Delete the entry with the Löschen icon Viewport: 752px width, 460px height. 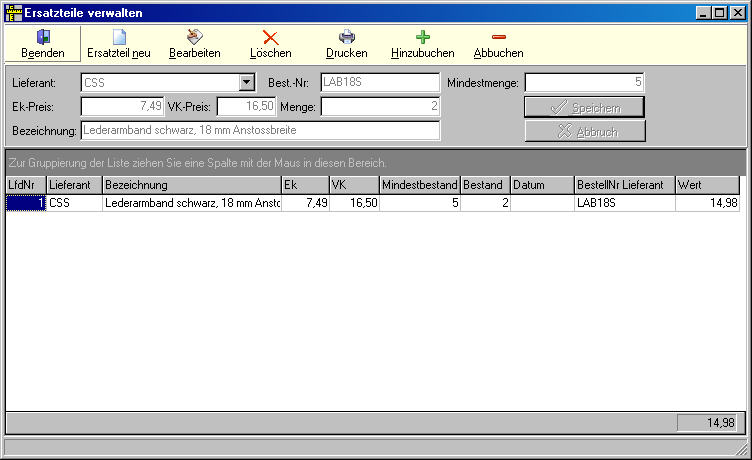pos(270,37)
